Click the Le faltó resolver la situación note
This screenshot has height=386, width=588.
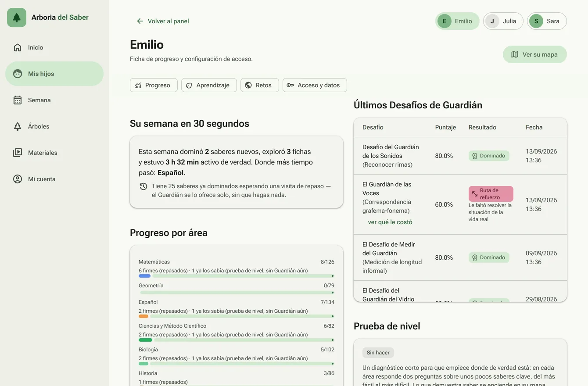tap(490, 212)
